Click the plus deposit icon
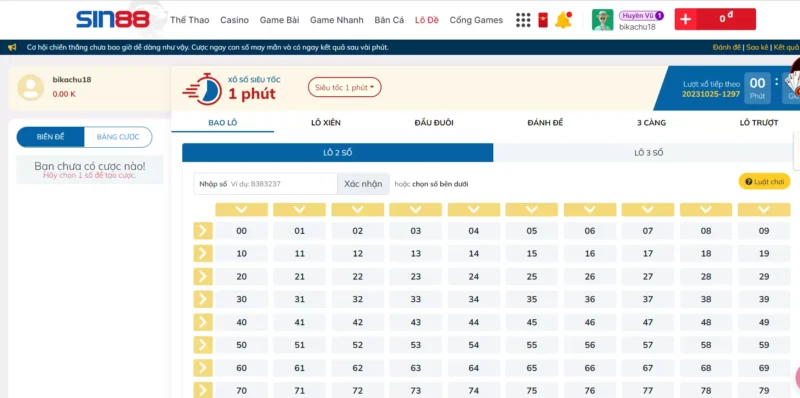This screenshot has height=398, width=800. [686, 19]
